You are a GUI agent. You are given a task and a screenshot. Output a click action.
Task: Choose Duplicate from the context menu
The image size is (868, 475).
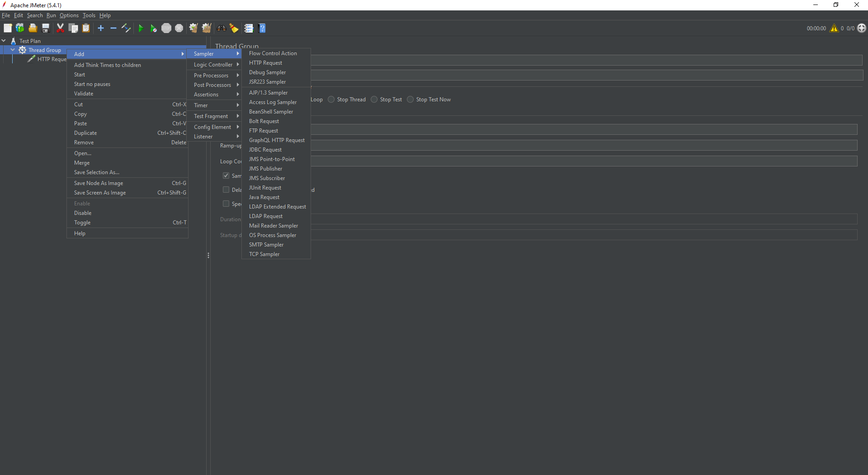[85, 133]
